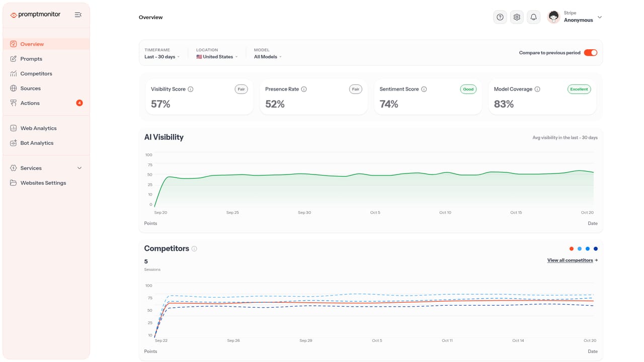The width and height of the screenshot is (644, 362).
Task: Open the Stripe account dropdown arrow
Action: [600, 17]
